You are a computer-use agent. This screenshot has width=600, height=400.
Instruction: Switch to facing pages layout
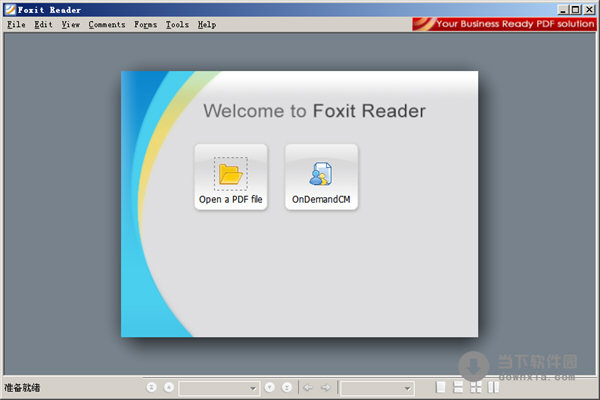(493, 387)
